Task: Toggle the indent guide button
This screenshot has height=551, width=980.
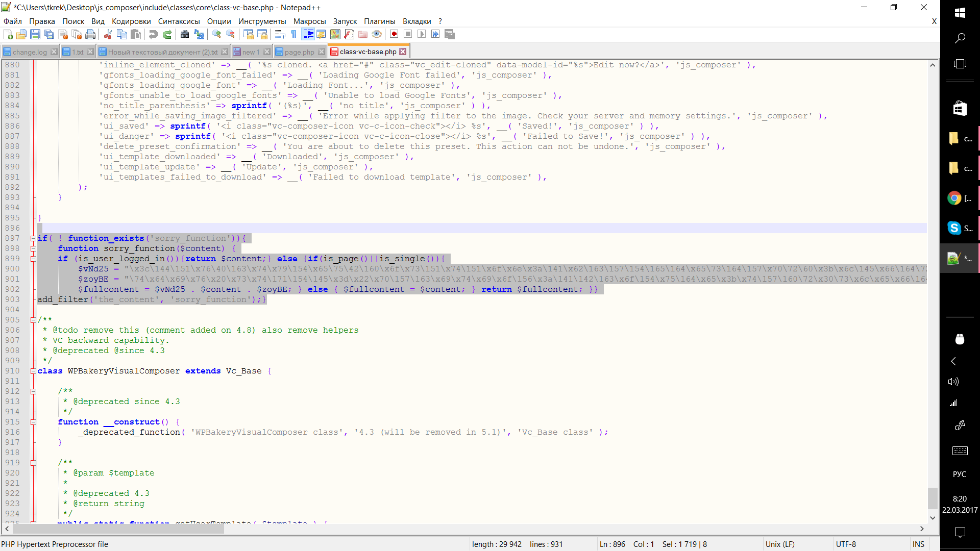Action: [x=308, y=34]
